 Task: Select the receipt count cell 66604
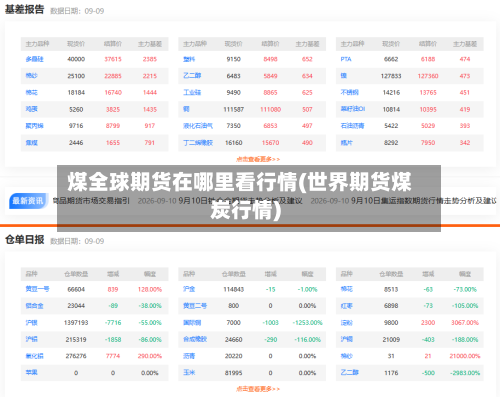pyautogui.click(x=76, y=289)
